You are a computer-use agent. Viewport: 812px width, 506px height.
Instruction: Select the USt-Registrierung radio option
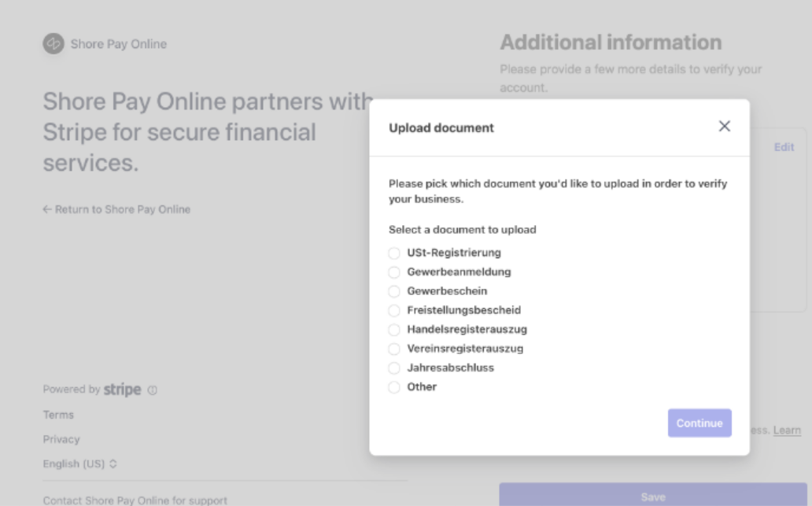pyautogui.click(x=394, y=253)
